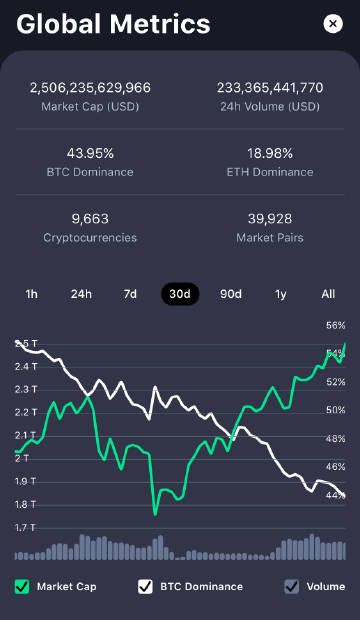Click the tallest volume bar on left
The height and width of the screenshot is (620, 360).
82,547
